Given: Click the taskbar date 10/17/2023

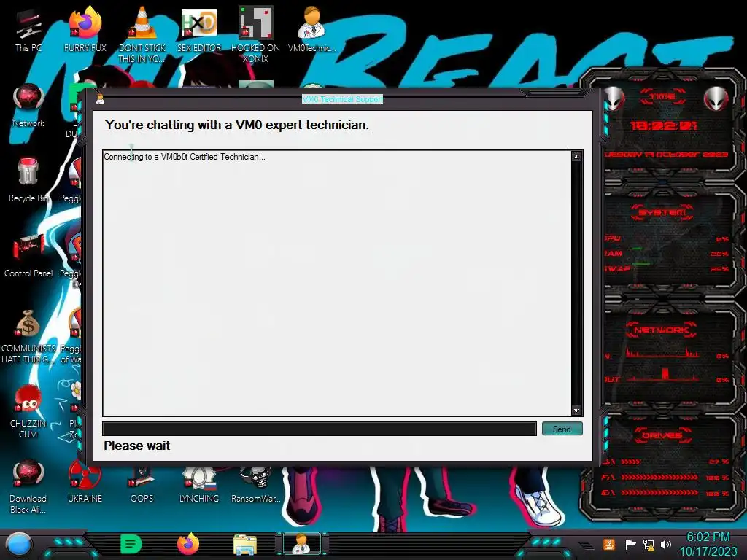Looking at the screenshot, I should point(708,551).
